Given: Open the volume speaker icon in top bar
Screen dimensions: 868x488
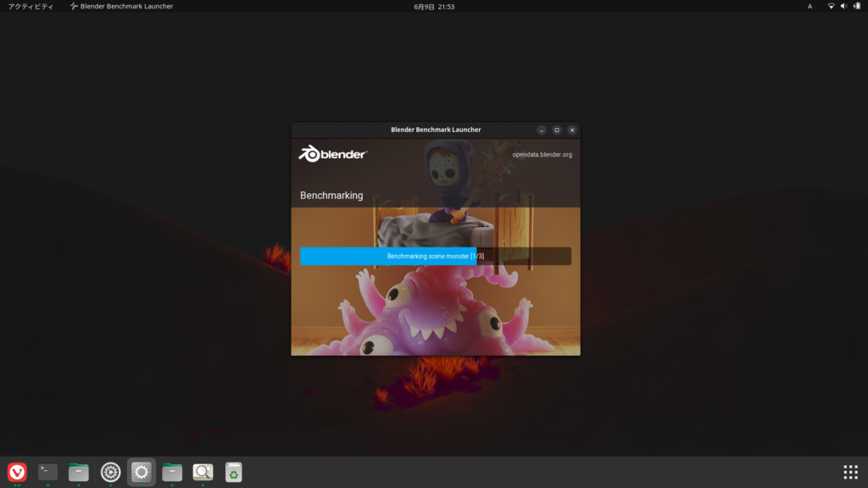Looking at the screenshot, I should (x=843, y=6).
